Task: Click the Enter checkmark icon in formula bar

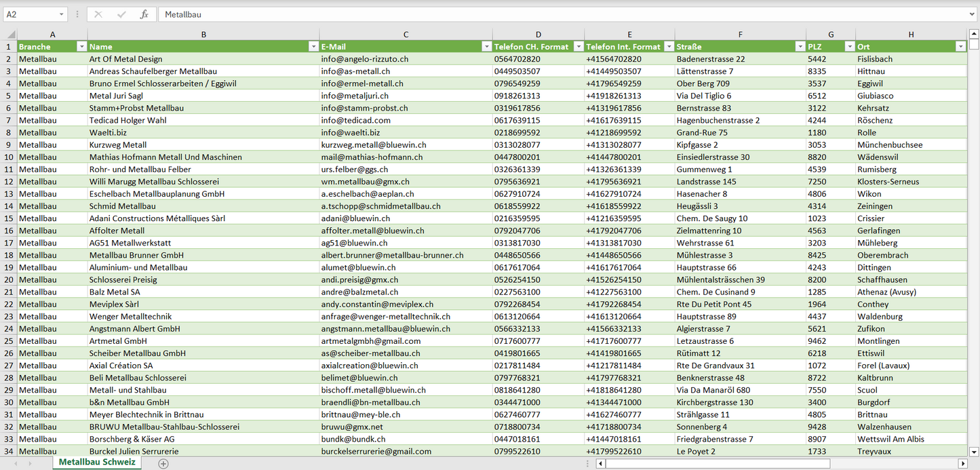Action: pos(121,14)
